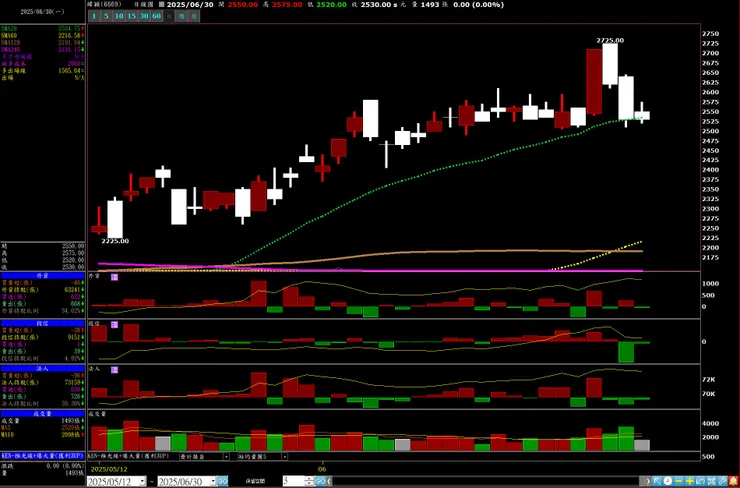Click the header low price 2520.00
The height and width of the screenshot is (488, 740).
[x=331, y=5]
